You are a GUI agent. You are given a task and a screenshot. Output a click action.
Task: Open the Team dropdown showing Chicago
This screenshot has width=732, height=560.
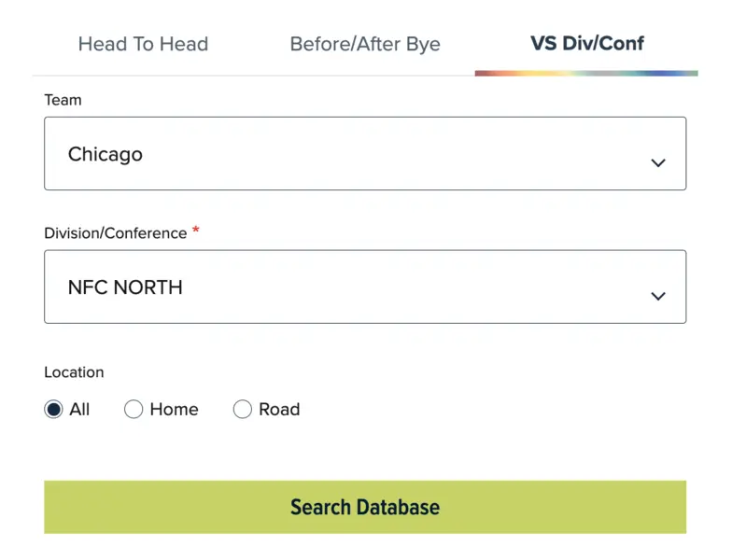tap(365, 154)
